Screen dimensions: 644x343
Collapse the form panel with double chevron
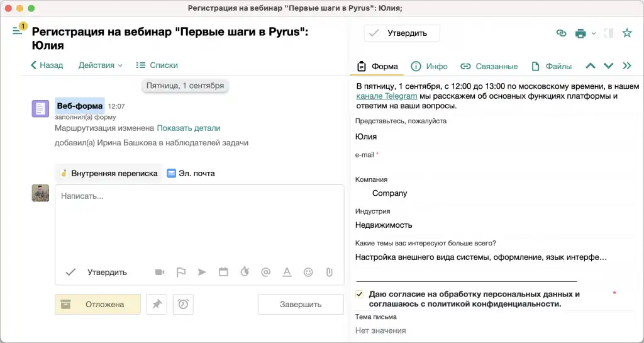pos(627,65)
